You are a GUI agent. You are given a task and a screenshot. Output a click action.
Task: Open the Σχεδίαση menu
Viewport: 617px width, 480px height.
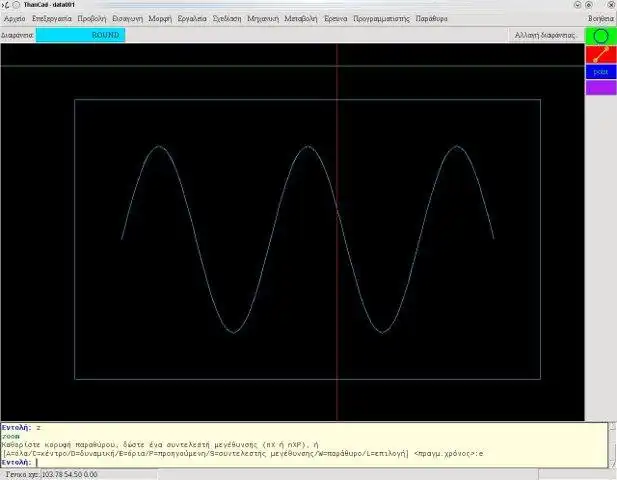coord(227,18)
